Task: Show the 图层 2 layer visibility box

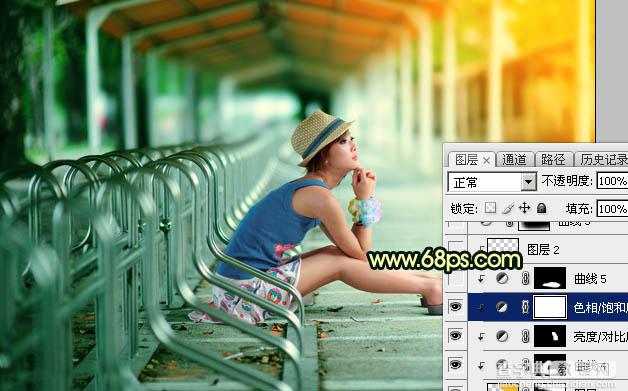Action: [x=455, y=249]
